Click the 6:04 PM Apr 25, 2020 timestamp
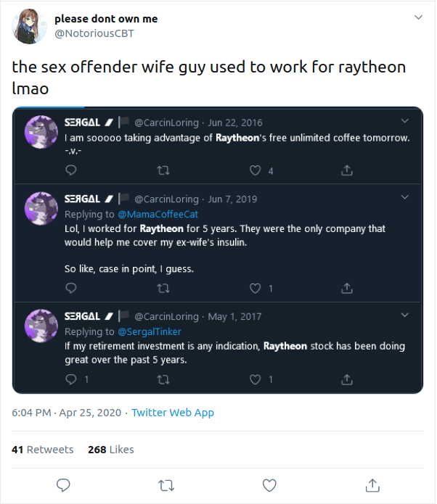437x504 pixels. 67,413
